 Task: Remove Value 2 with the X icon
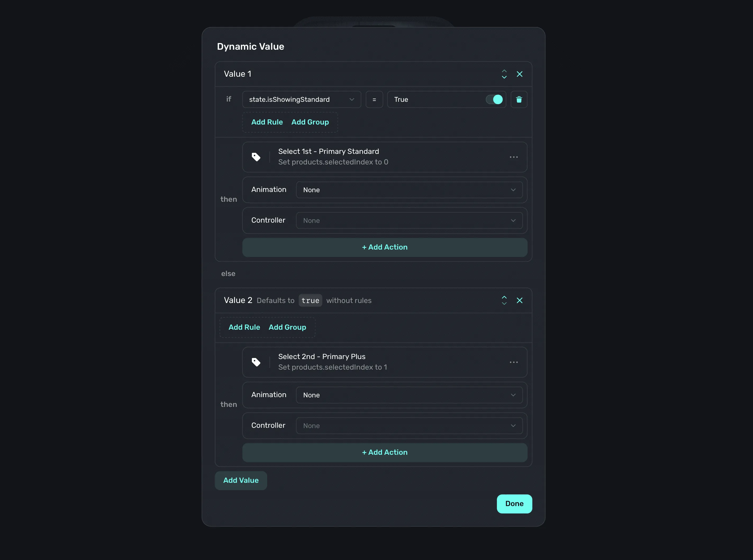point(519,300)
